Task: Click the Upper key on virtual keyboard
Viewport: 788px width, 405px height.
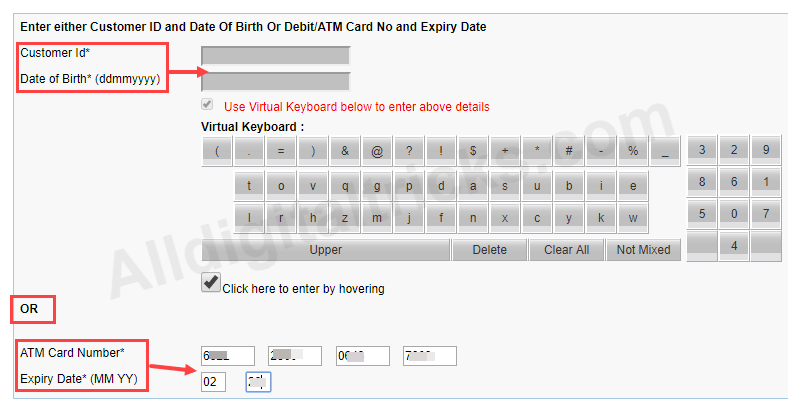Action: click(x=326, y=250)
